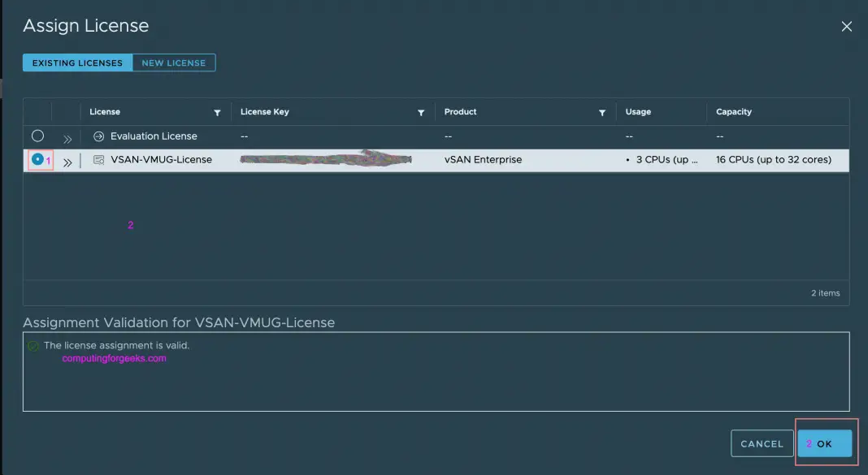Select the Evaluation License radio button
Image resolution: width=868 pixels, height=475 pixels.
(x=37, y=136)
